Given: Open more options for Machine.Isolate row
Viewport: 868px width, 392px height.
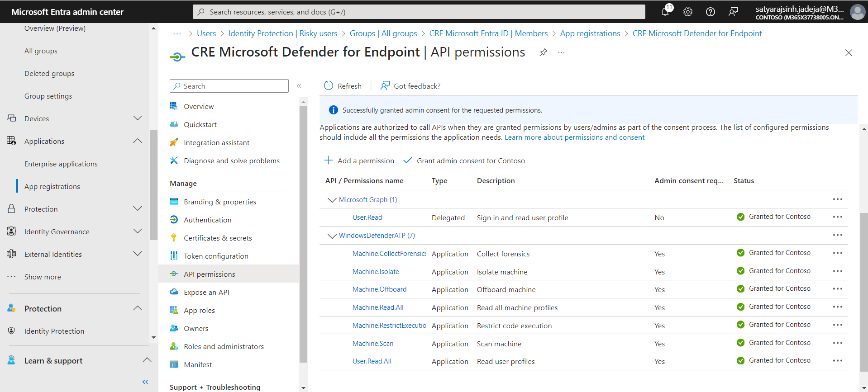Looking at the screenshot, I should (x=838, y=271).
